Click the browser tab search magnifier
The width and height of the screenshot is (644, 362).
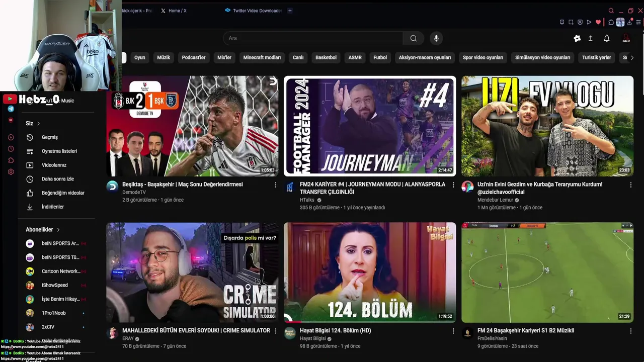[x=611, y=11]
